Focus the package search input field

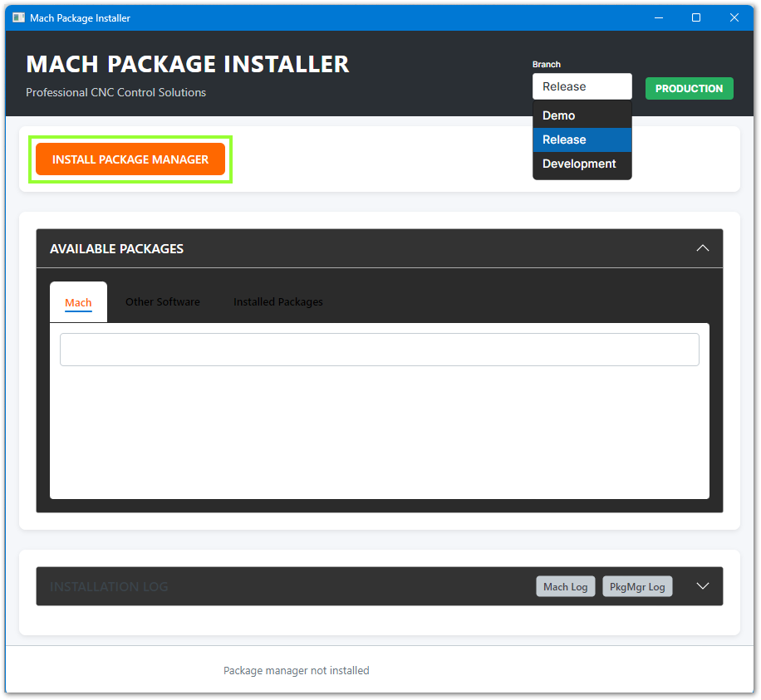(x=380, y=350)
